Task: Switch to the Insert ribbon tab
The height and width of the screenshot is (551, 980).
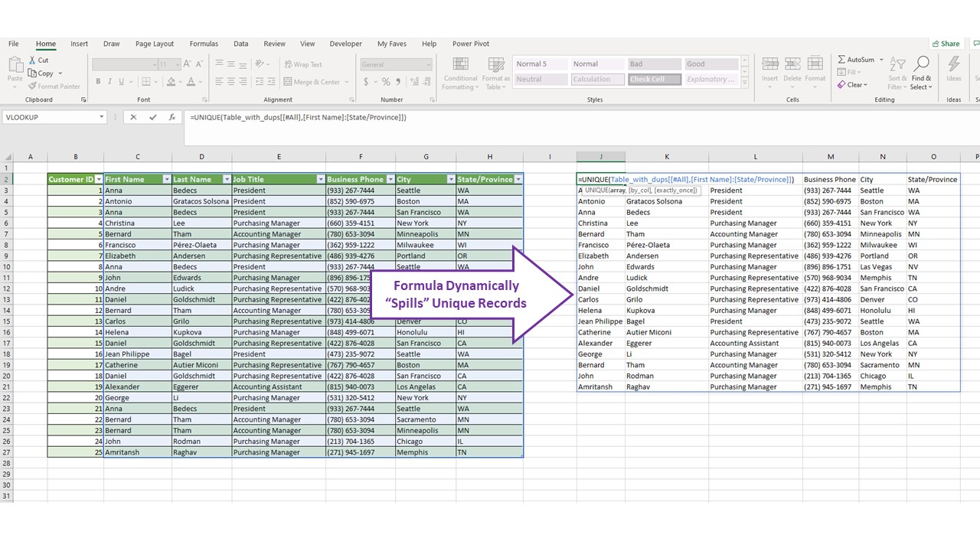Action: pyautogui.click(x=80, y=44)
